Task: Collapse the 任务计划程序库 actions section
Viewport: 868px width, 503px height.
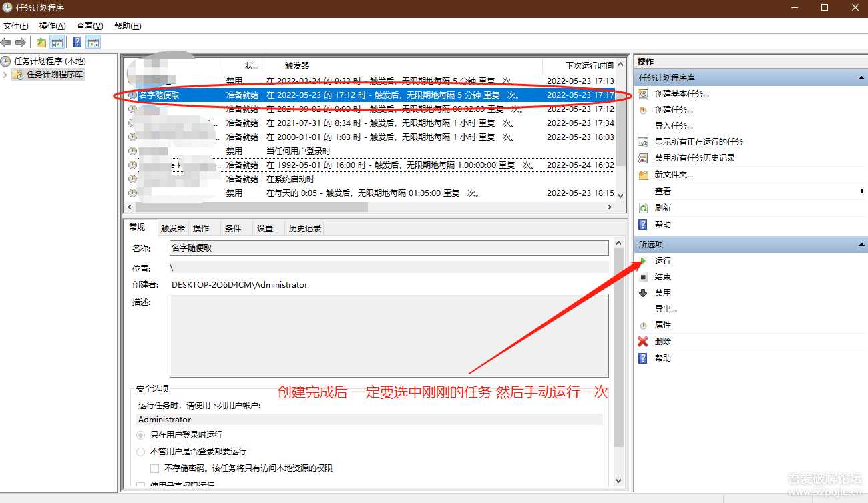Action: pyautogui.click(x=861, y=78)
